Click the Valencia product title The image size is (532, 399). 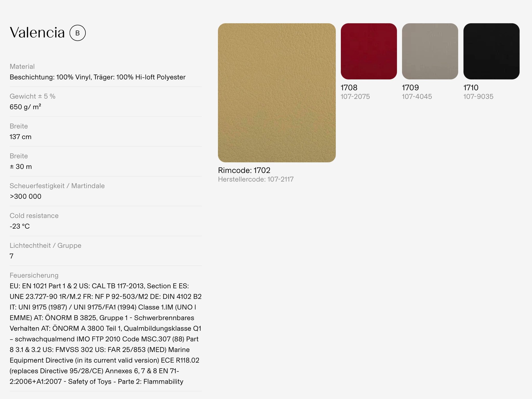pos(37,33)
